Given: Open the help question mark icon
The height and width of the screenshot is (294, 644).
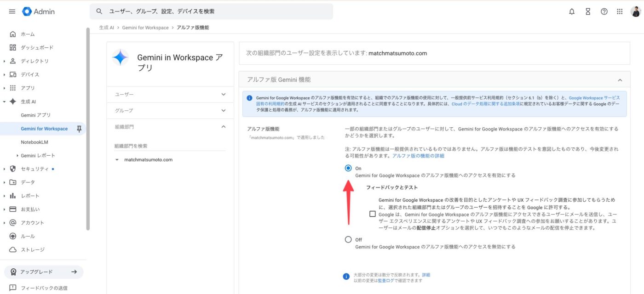Looking at the screenshot, I should pyautogui.click(x=604, y=11).
